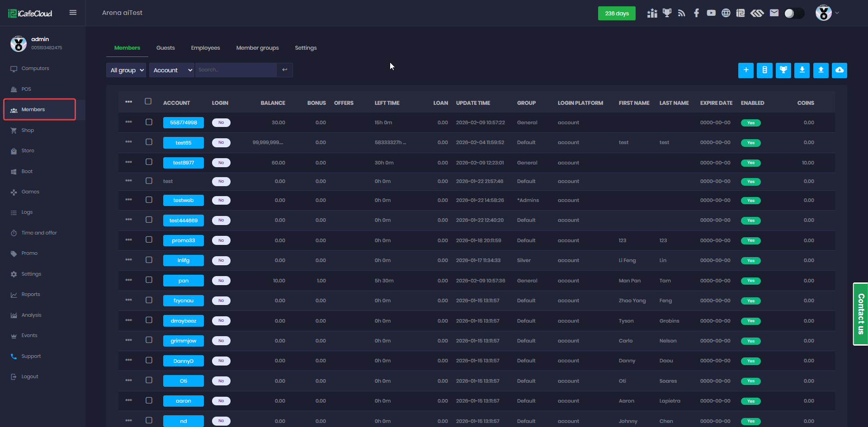Click the globe website icon

(726, 13)
